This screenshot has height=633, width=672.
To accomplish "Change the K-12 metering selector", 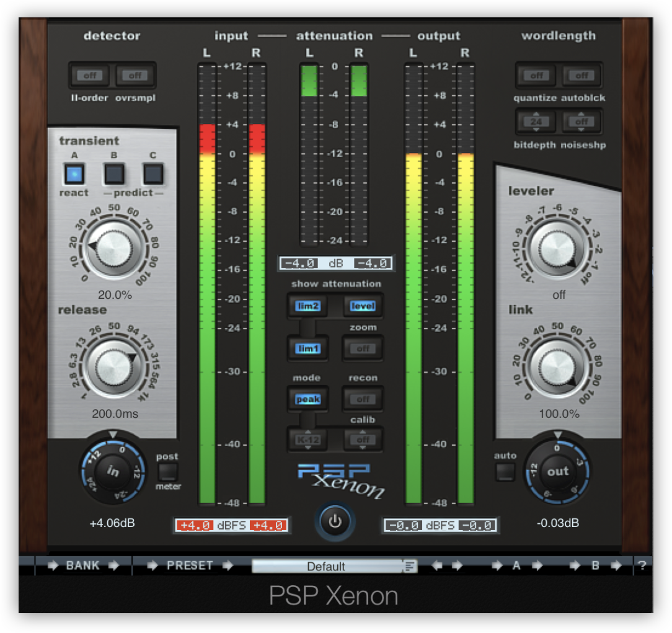I will click(x=307, y=440).
